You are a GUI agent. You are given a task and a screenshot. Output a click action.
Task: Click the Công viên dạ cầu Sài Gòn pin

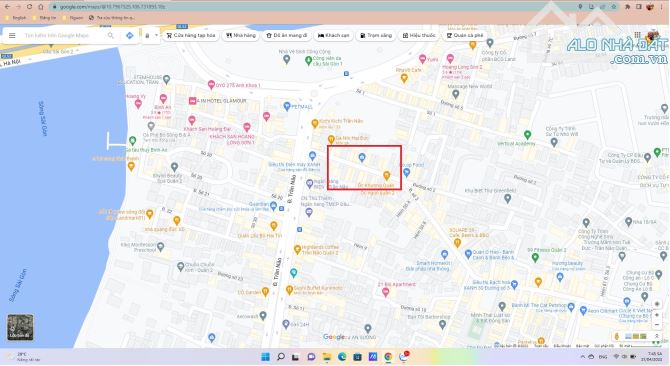pos(308,61)
